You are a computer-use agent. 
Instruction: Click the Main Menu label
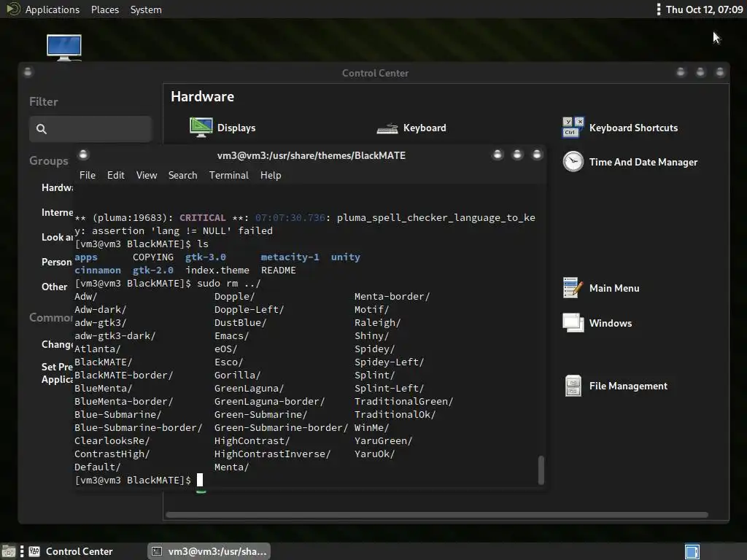pyautogui.click(x=614, y=288)
